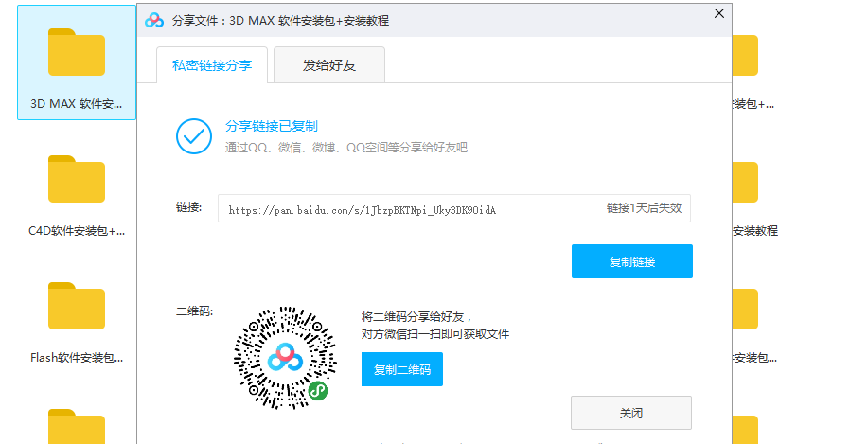The height and width of the screenshot is (444, 868).
Task: Click the 关闭 button
Action: pyautogui.click(x=631, y=413)
